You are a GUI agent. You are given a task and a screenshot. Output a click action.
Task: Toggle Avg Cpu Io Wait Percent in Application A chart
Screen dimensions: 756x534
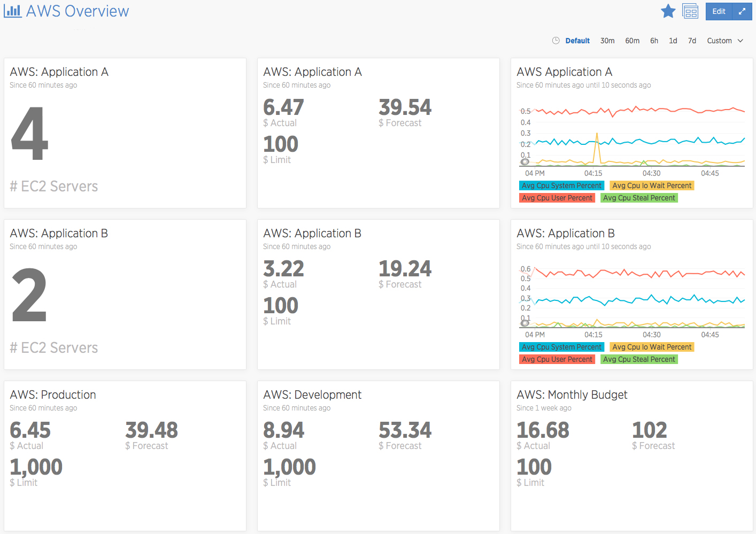(x=652, y=185)
